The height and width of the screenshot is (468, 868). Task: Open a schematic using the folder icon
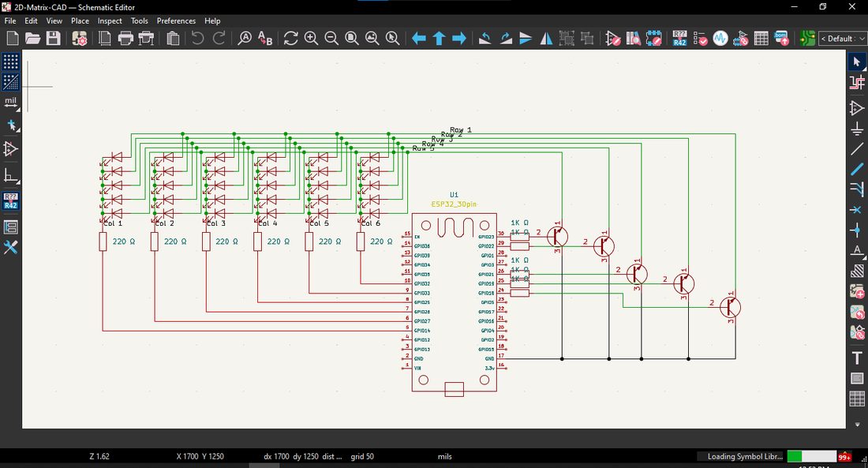pyautogui.click(x=32, y=38)
